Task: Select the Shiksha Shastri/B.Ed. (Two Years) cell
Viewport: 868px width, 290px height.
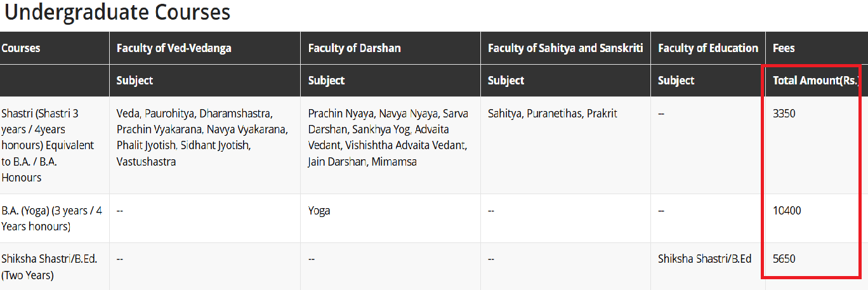Action: tap(49, 267)
